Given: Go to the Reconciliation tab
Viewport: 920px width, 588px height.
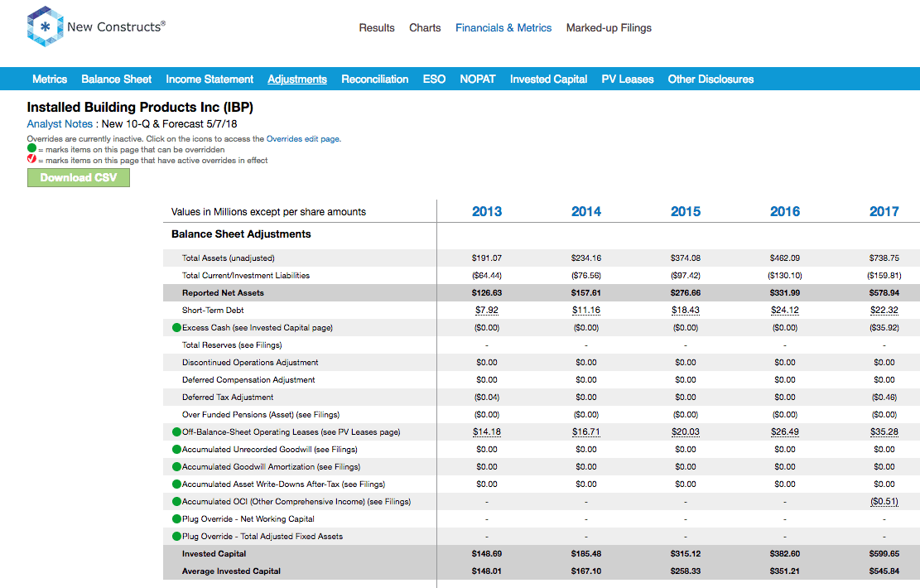Looking at the screenshot, I should click(x=375, y=80).
